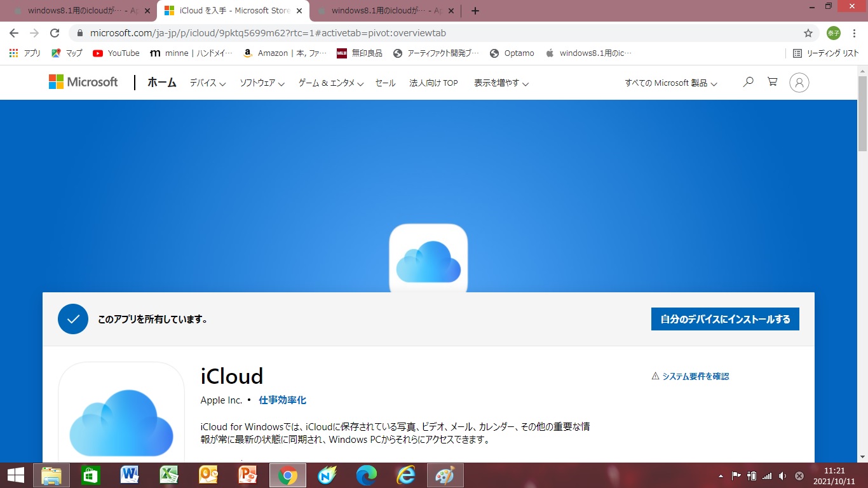Viewport: 868px width, 488px height.
Task: Open the Optamo bookmark
Action: click(x=512, y=53)
